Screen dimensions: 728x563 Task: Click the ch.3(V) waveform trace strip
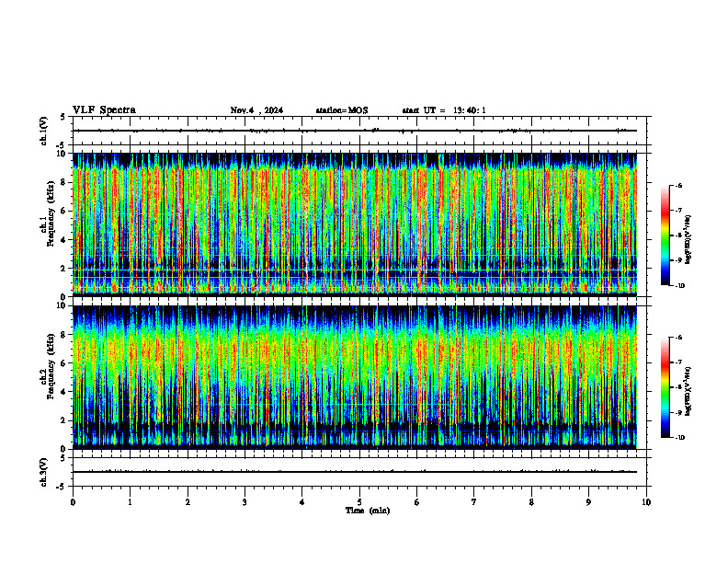[354, 472]
